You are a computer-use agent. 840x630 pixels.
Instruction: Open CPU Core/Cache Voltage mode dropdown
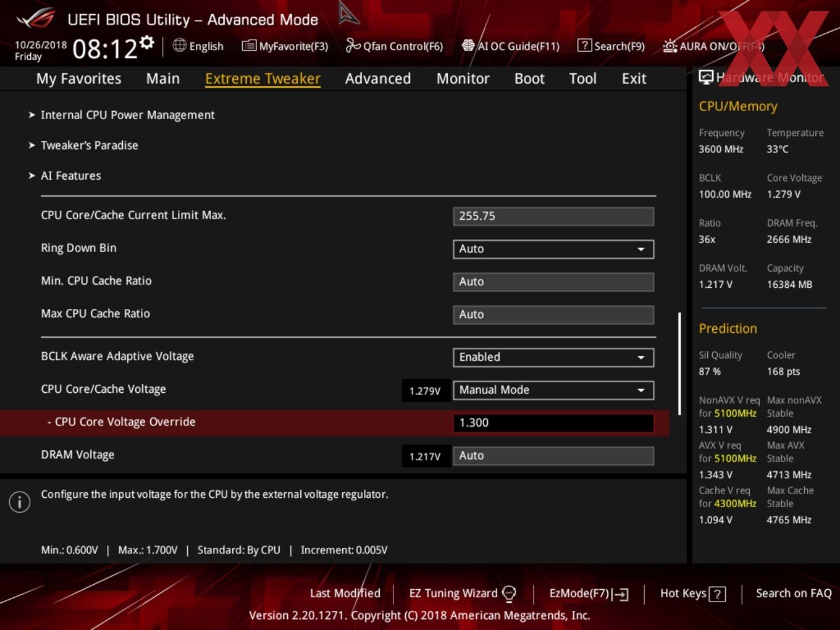click(x=553, y=390)
